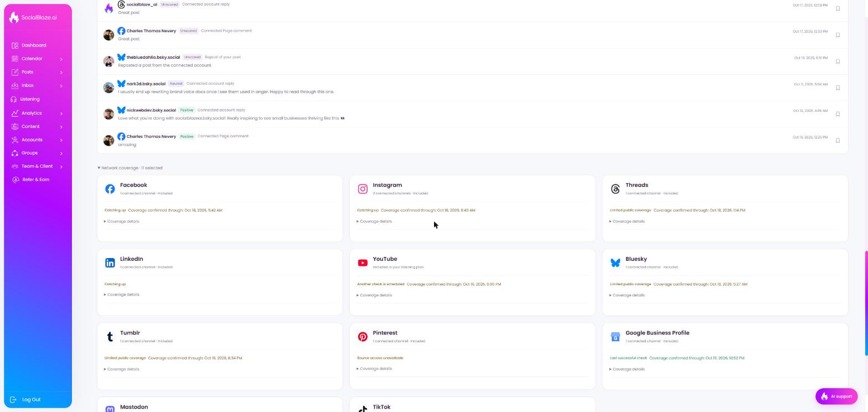
Task: Click the LinkedIn logo in coverage card
Action: [110, 263]
